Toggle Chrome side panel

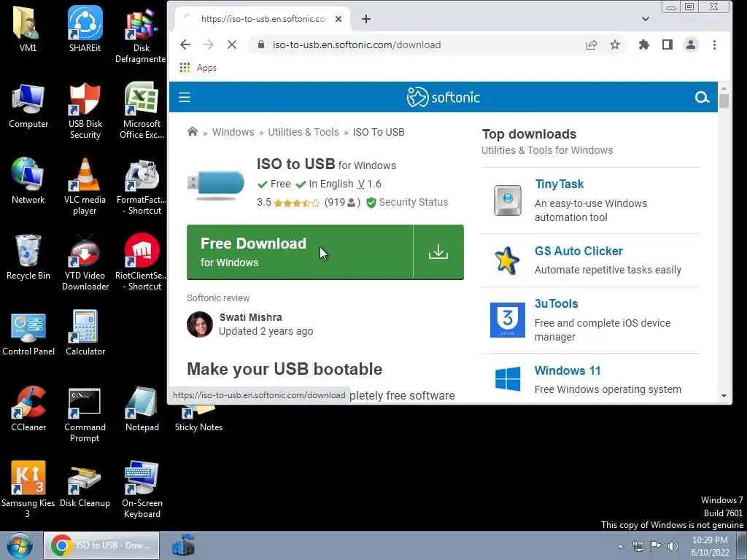667,44
